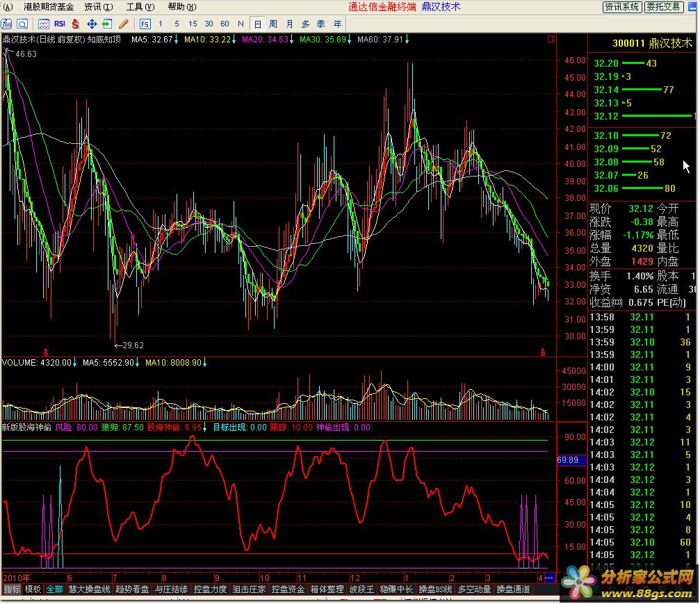
Task: Switch to the 指标 tab
Action: pyautogui.click(x=12, y=589)
